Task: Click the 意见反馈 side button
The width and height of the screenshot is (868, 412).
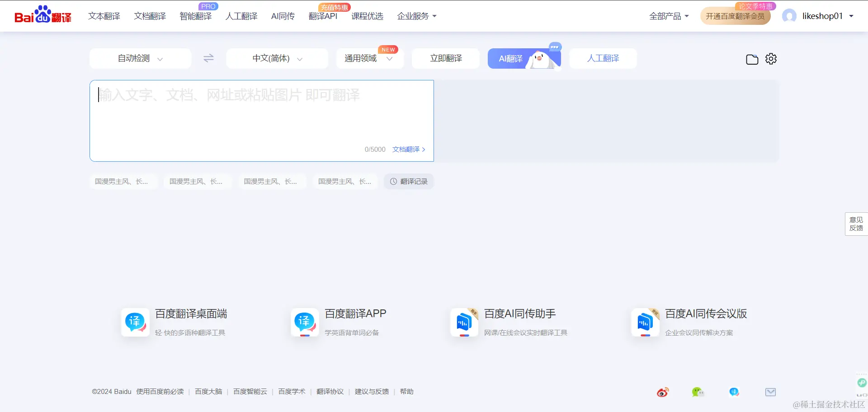Action: [x=856, y=224]
